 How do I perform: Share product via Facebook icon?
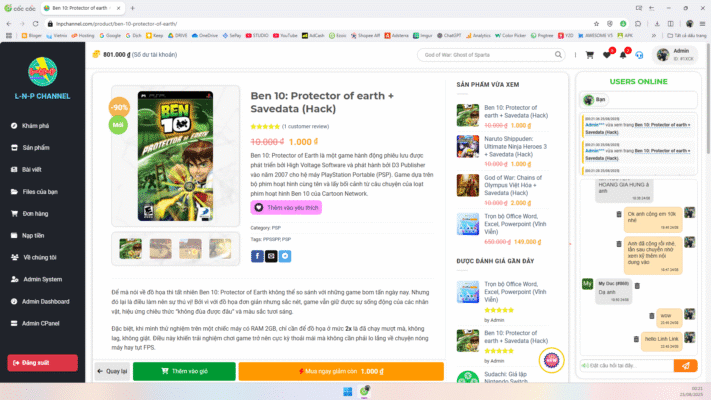click(257, 256)
